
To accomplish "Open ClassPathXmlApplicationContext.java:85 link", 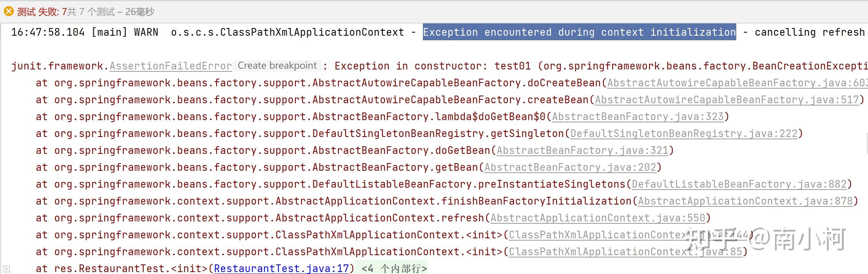I will tap(626, 252).
